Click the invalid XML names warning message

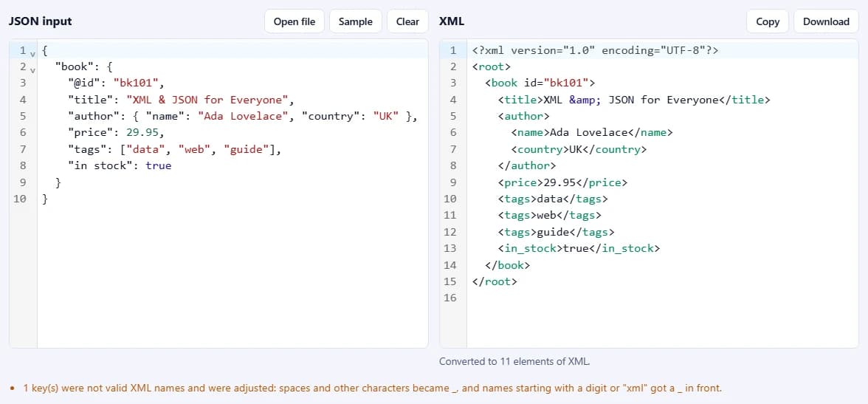point(373,388)
